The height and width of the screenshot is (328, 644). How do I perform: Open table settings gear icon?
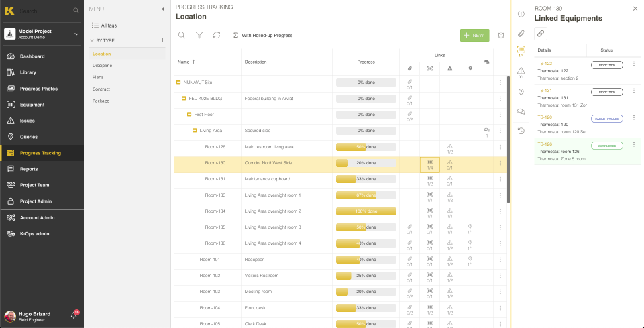coord(500,35)
